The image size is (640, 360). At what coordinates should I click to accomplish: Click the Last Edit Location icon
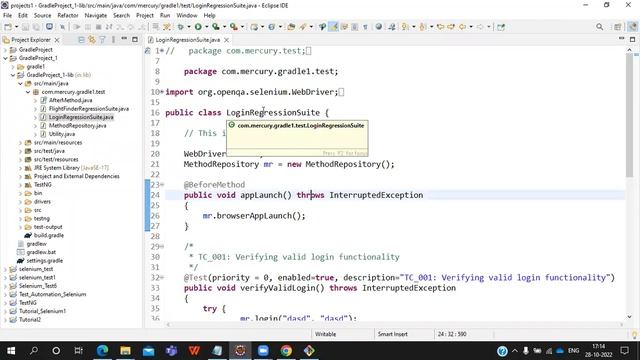[x=440, y=27]
